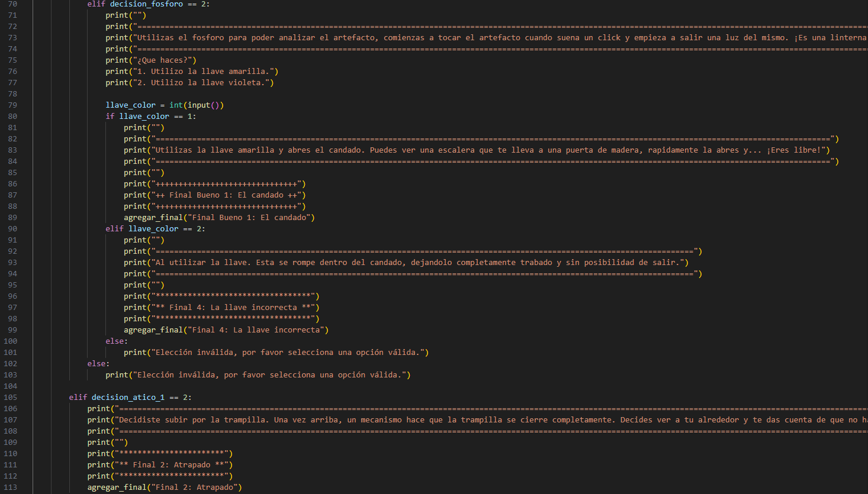This screenshot has width=868, height=494.
Task: Click 'Utilizas la llave amarilla y abres' string
Action: tap(237, 150)
